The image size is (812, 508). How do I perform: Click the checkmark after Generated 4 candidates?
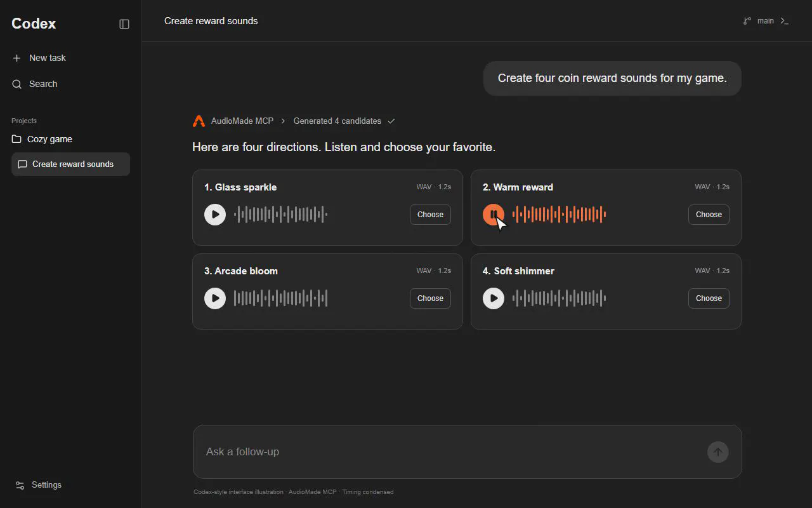(x=391, y=121)
